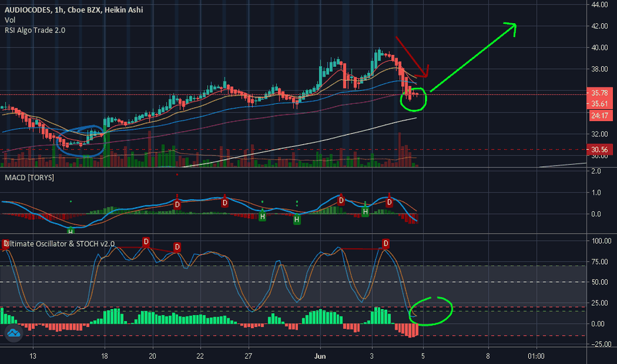Image resolution: width=617 pixels, height=364 pixels.
Task: Click the 100.00 oscillator axis value
Action: point(602,241)
